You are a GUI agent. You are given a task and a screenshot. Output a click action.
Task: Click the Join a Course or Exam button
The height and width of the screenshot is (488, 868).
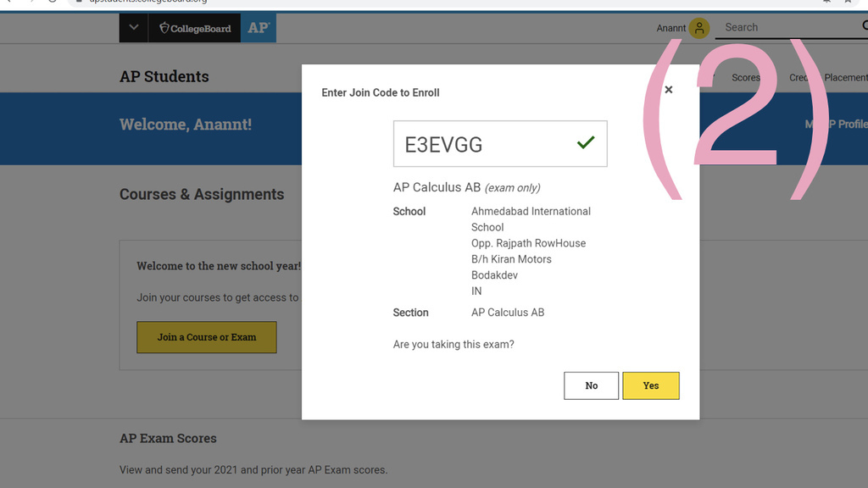point(207,337)
